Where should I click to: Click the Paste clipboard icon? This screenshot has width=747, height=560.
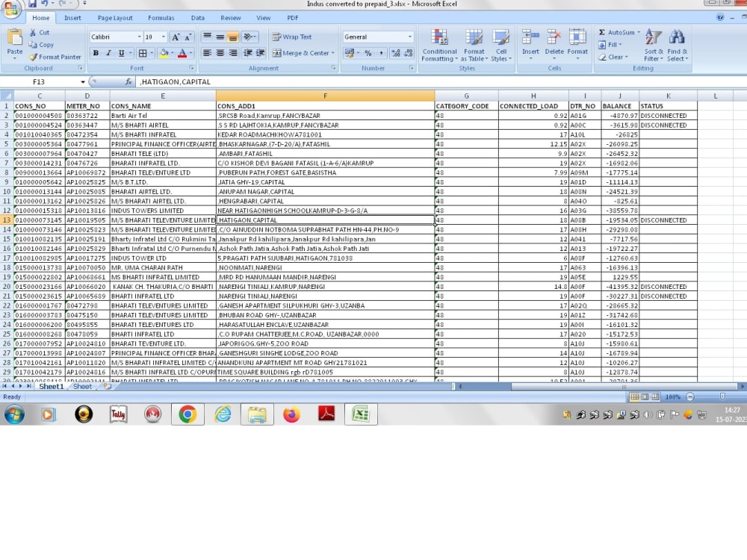point(14,37)
